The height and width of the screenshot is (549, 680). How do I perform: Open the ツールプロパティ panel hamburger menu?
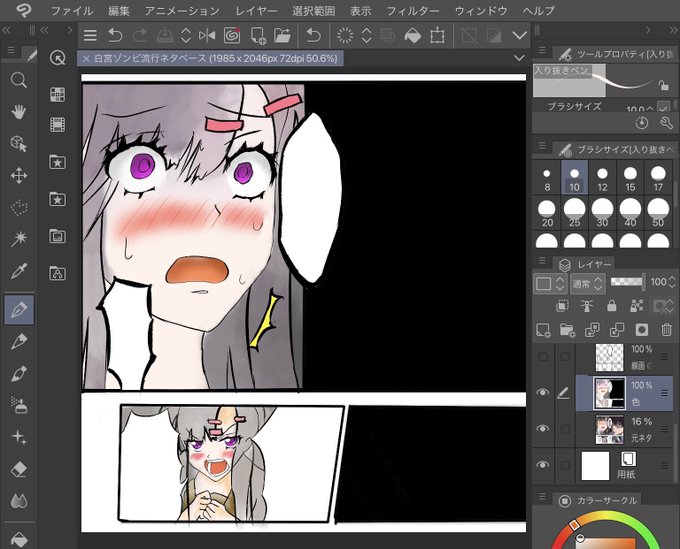pos(542,51)
